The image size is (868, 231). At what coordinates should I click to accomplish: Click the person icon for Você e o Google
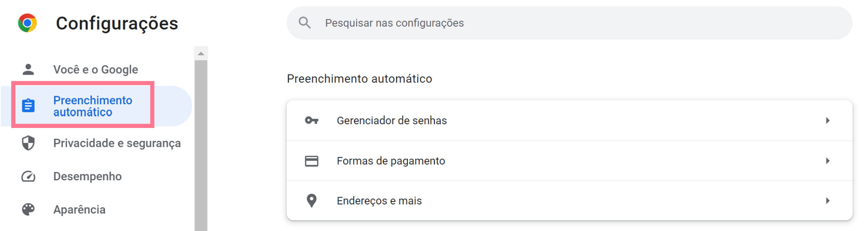(28, 69)
